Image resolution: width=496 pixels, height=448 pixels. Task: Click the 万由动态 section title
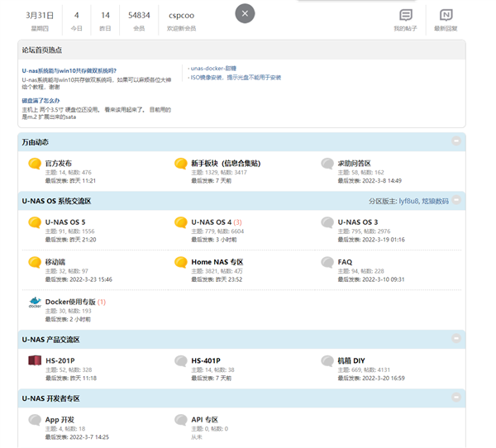[x=35, y=142]
